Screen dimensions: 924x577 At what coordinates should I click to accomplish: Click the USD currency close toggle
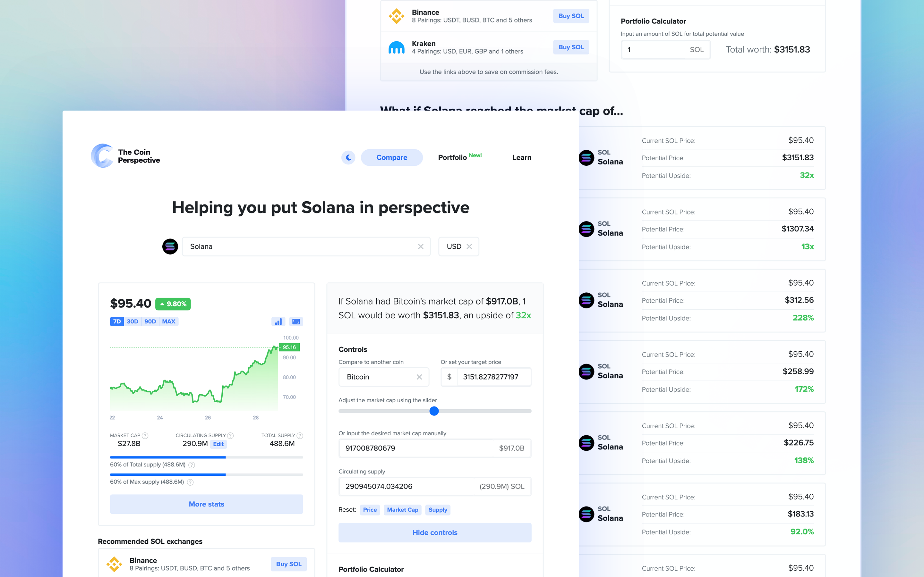pyautogui.click(x=470, y=246)
